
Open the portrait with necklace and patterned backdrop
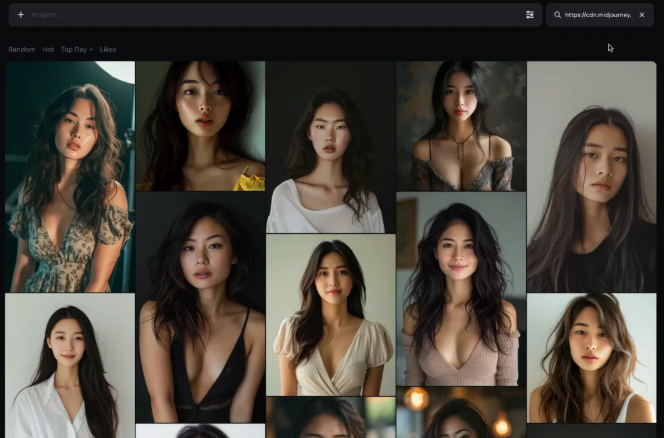pyautogui.click(x=461, y=126)
